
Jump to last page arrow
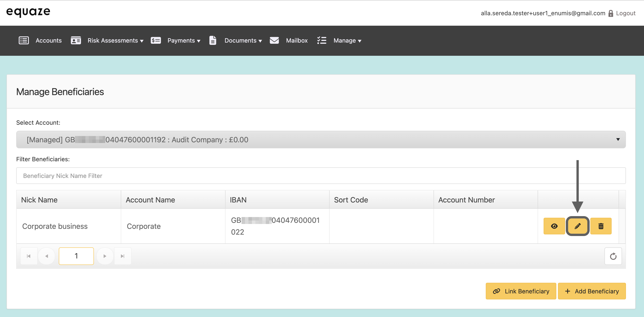tap(123, 256)
